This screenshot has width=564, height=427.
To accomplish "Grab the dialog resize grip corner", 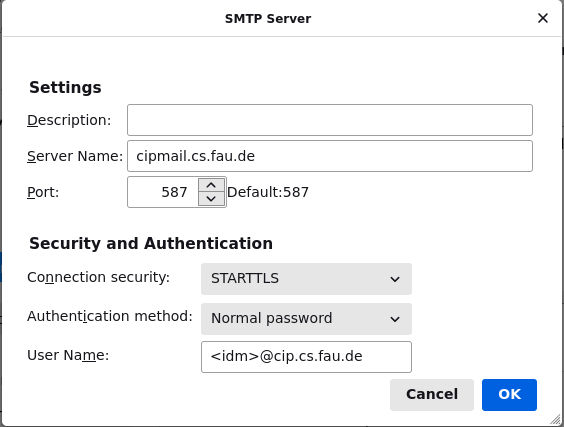I will pyautogui.click(x=556, y=419).
